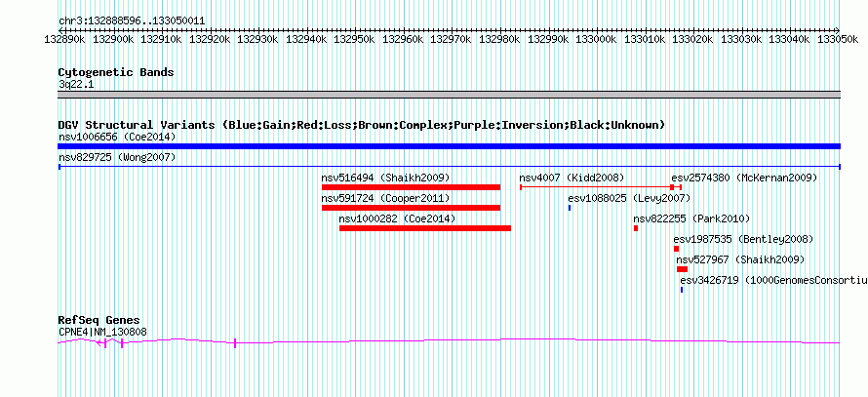The width and height of the screenshot is (868, 397).
Task: Click the 132940k ruler tick label
Action: click(306, 39)
